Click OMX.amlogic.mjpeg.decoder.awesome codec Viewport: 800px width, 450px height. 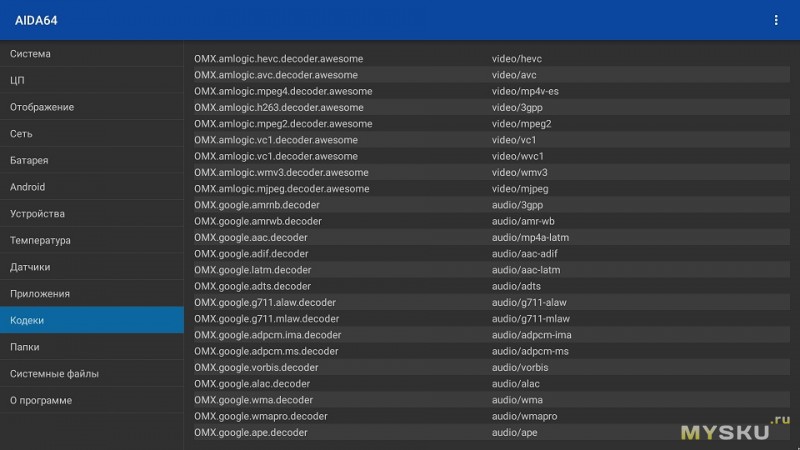click(491, 189)
